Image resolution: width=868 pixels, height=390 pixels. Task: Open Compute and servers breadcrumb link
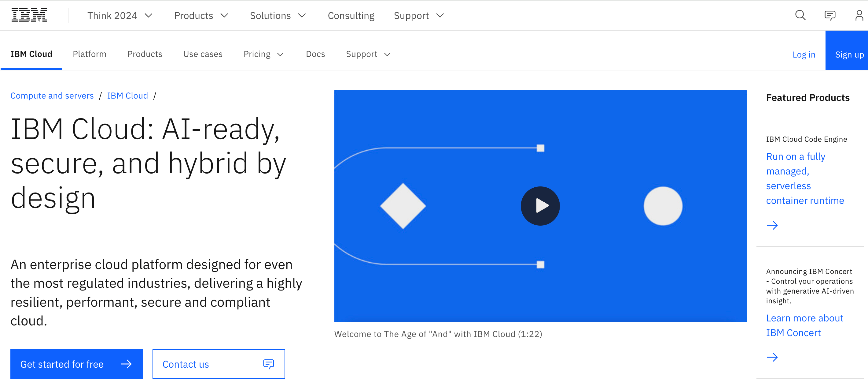click(x=52, y=96)
